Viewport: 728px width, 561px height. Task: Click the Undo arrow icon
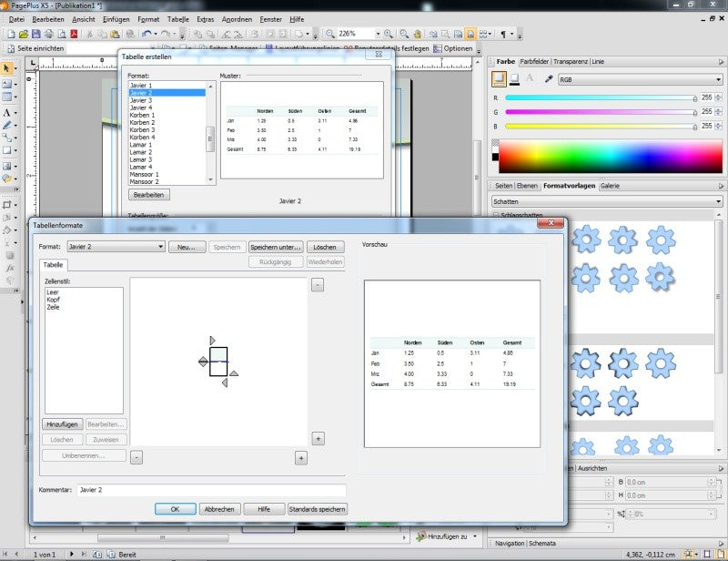click(147, 34)
